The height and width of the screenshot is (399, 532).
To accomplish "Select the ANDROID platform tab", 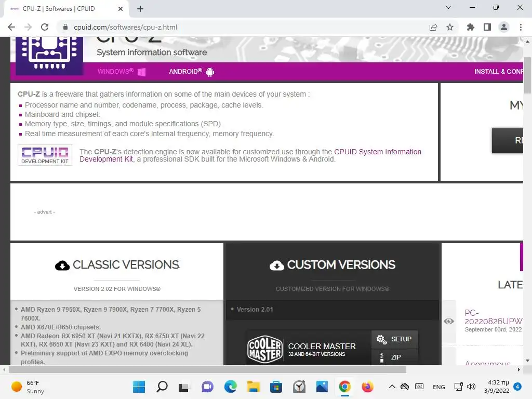I will click(x=191, y=72).
